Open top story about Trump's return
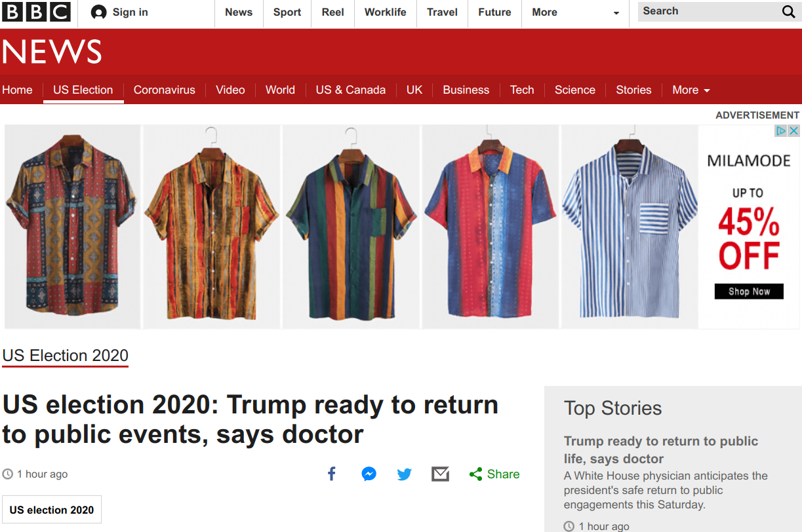Image resolution: width=802 pixels, height=532 pixels. coord(660,449)
